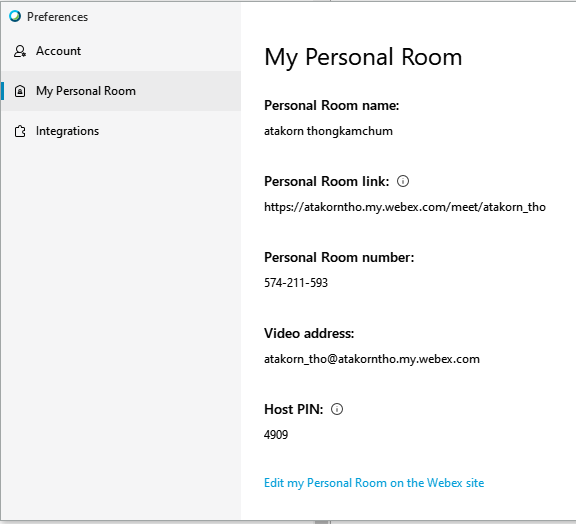The height and width of the screenshot is (524, 576).
Task: Open Edit my Personal Room on the Webex site
Action: pos(374,483)
